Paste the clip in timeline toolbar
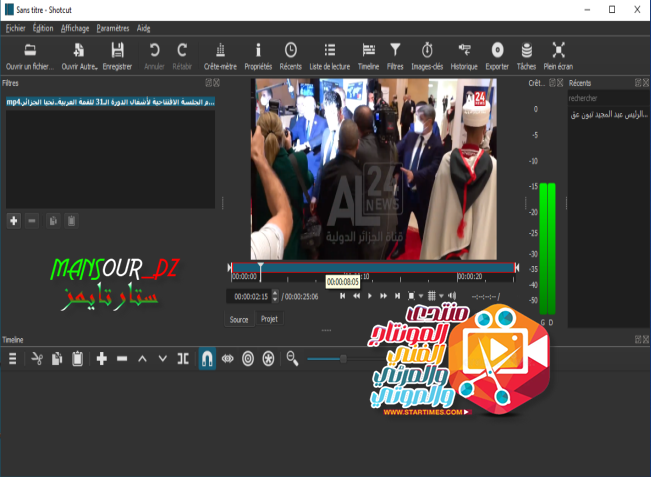The width and height of the screenshot is (651, 477). tap(77, 359)
